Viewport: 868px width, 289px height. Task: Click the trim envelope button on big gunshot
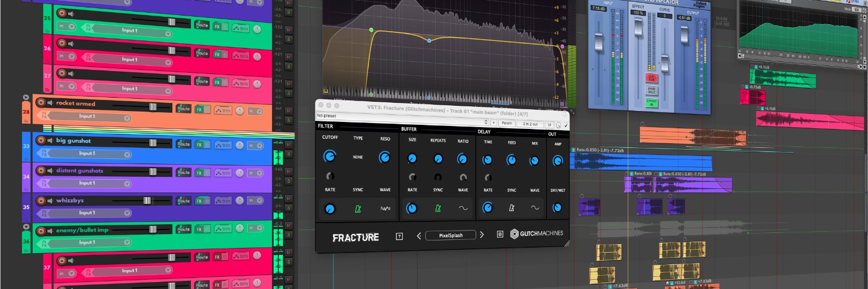pos(223,144)
